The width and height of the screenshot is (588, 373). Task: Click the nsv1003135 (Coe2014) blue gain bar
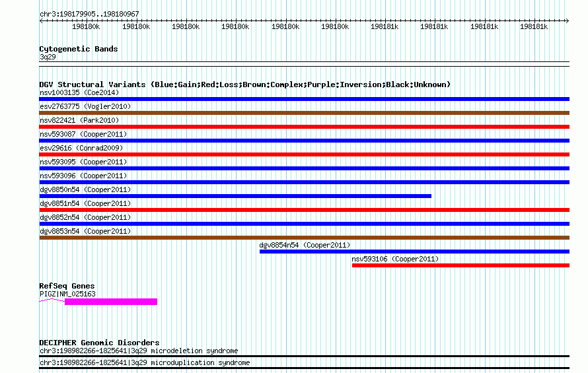(304, 99)
